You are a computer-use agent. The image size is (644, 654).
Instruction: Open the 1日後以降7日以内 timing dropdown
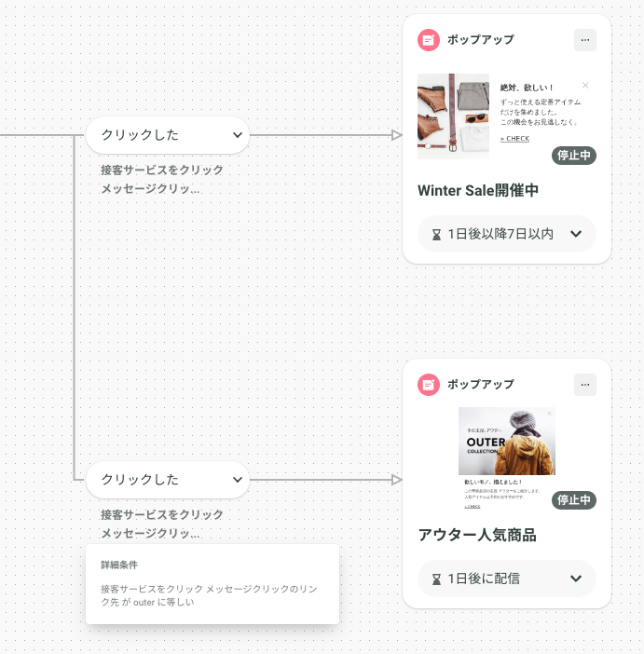tap(507, 234)
